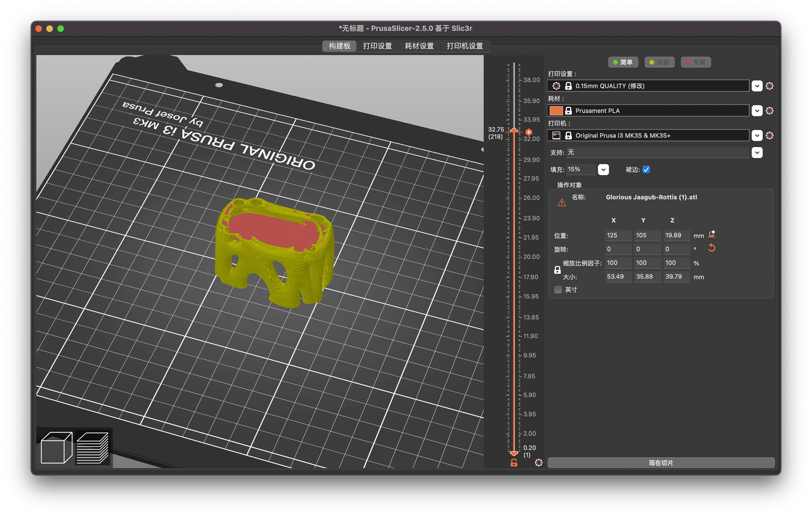
Task: Switch to the sliced layers preview icon
Action: tap(92, 448)
